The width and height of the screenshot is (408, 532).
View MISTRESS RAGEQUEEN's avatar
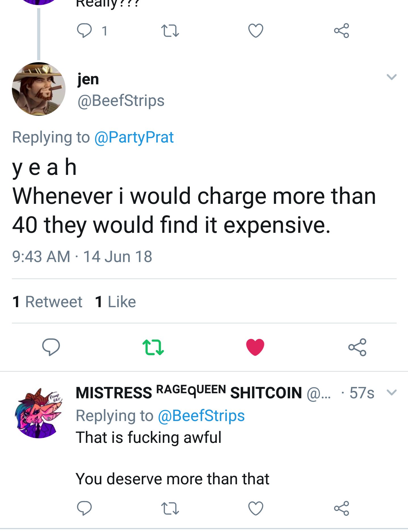[x=39, y=413]
